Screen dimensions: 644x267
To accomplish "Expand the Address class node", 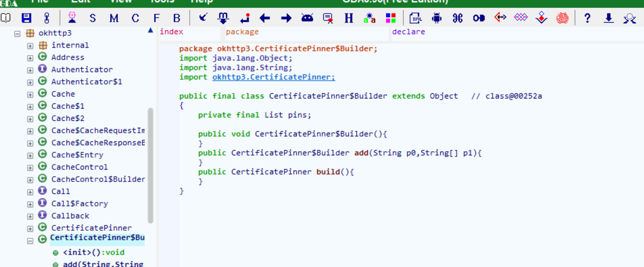I will pos(30,58).
